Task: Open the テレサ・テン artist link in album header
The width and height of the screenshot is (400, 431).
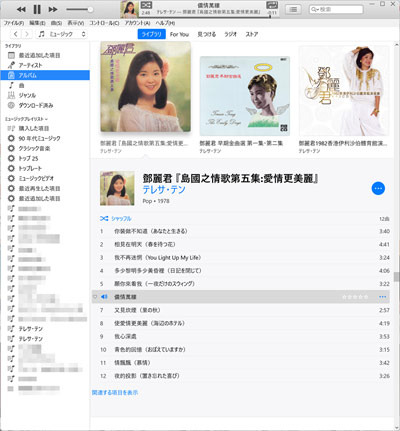Action: point(164,190)
